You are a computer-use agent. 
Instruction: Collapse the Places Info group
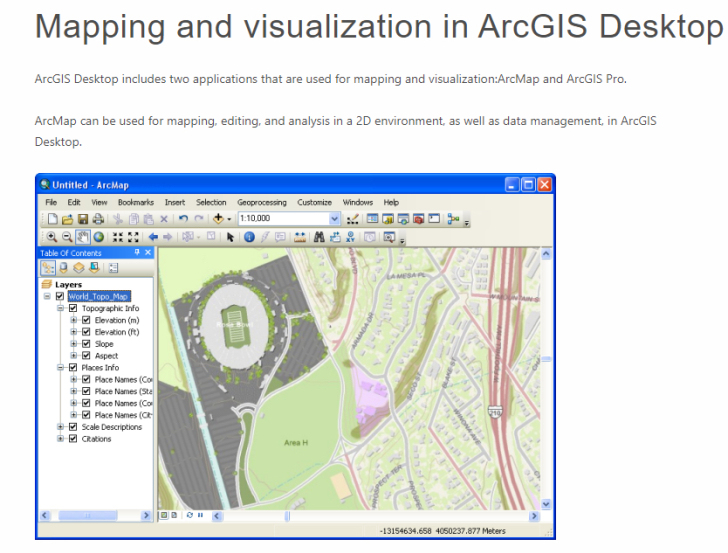[60, 368]
